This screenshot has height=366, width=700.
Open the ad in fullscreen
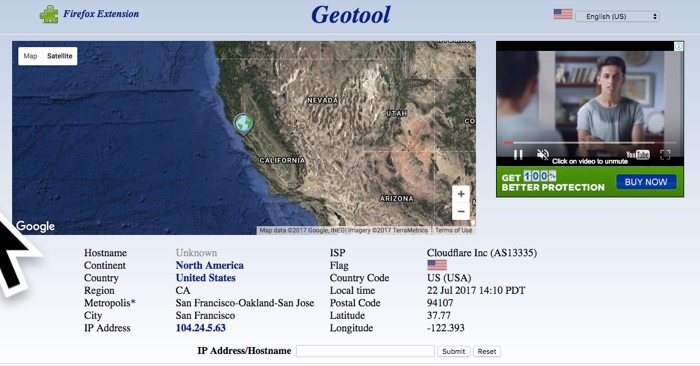tap(665, 154)
